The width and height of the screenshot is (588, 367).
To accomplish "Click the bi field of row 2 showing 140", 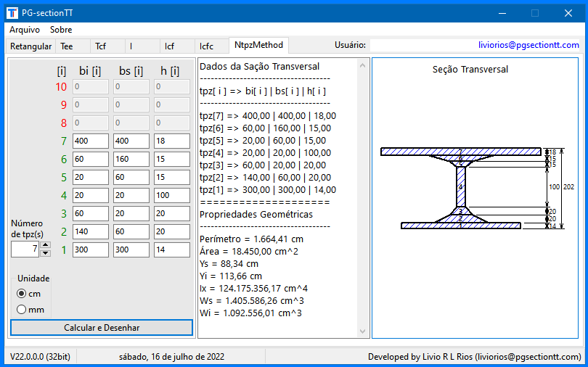I will click(91, 232).
